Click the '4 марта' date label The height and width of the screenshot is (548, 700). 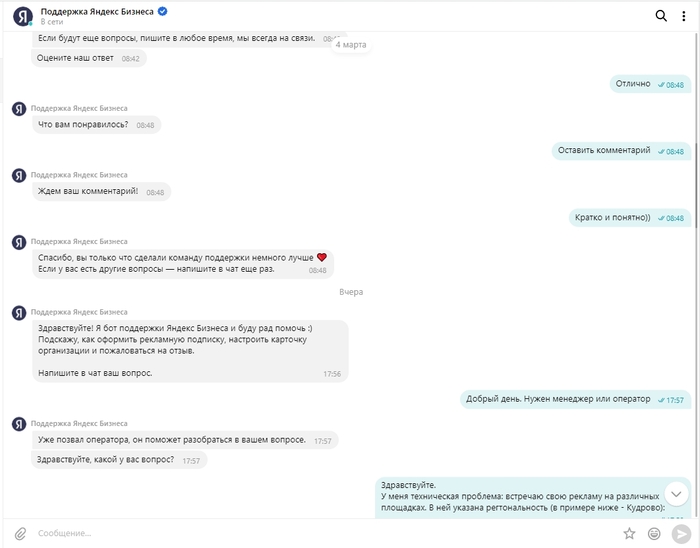pyautogui.click(x=351, y=45)
